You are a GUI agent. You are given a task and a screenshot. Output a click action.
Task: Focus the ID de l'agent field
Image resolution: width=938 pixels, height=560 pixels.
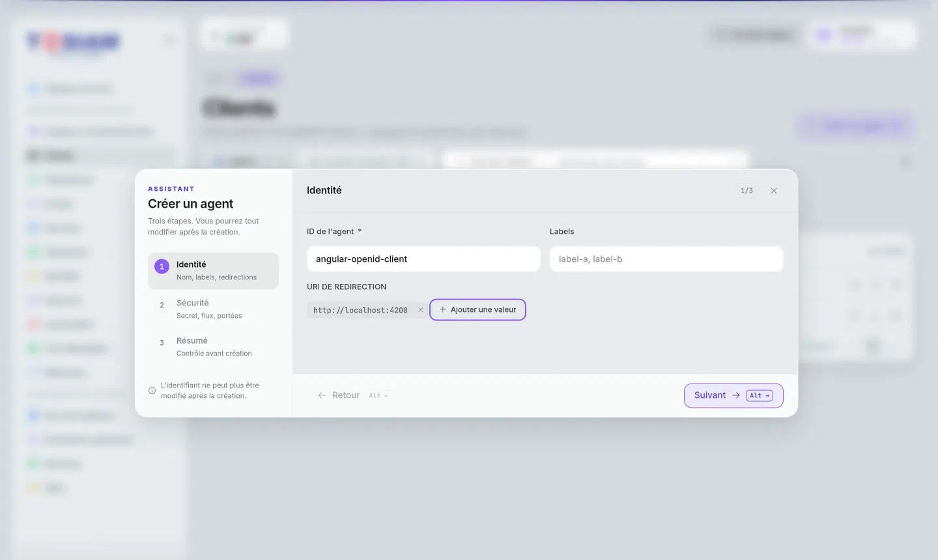click(x=423, y=259)
